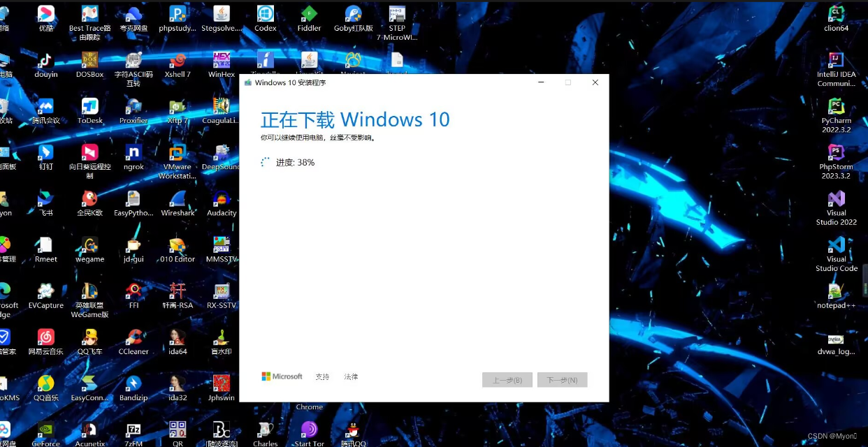Open the 法律 link in setup dialog
This screenshot has height=447, width=868.
click(x=351, y=376)
